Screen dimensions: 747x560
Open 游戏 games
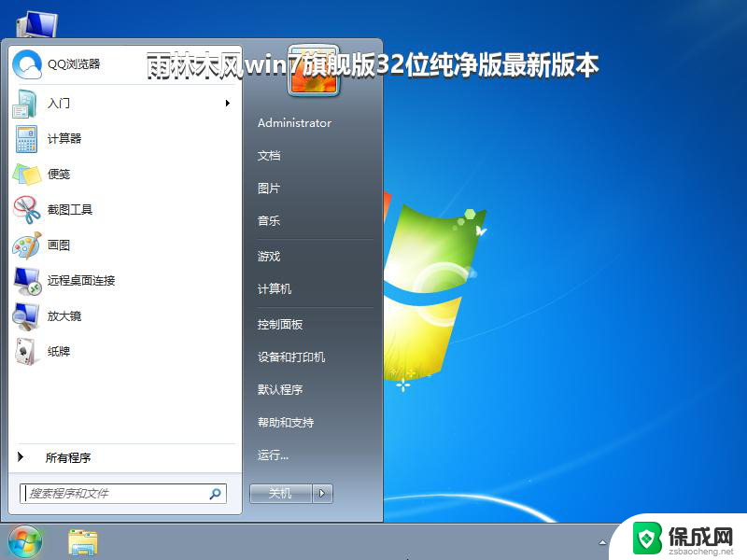click(269, 257)
